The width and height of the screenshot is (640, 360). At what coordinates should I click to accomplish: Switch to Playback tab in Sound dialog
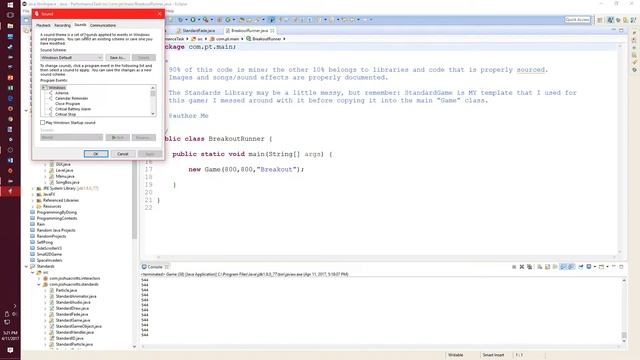(43, 25)
